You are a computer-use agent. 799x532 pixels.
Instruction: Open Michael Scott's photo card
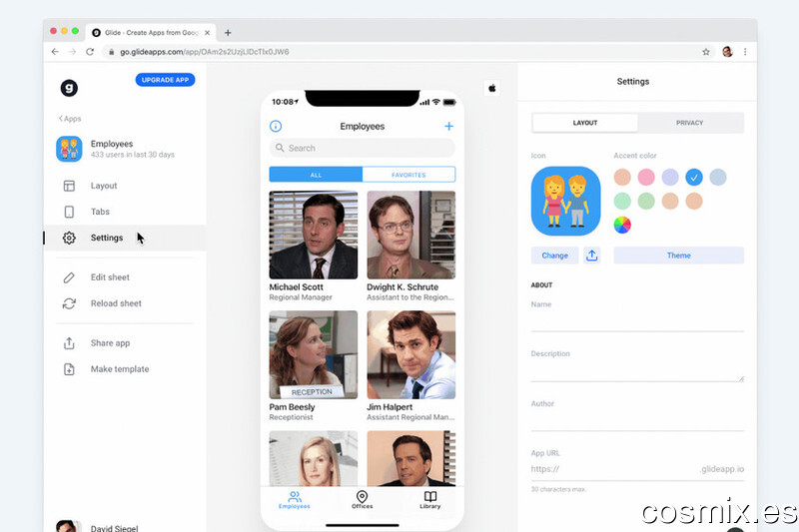pos(314,235)
